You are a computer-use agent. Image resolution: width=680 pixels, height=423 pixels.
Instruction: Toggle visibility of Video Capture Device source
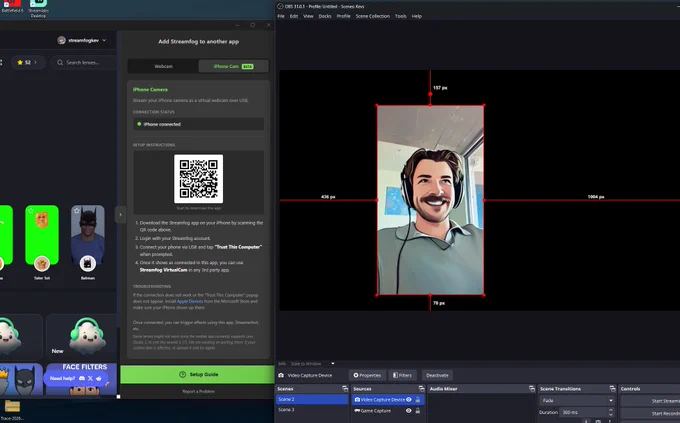[409, 400]
